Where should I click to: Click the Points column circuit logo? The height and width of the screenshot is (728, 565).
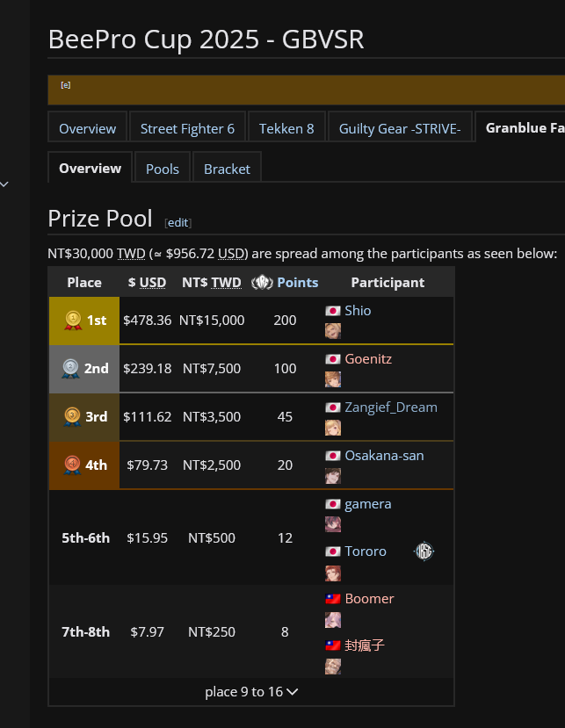[262, 282]
